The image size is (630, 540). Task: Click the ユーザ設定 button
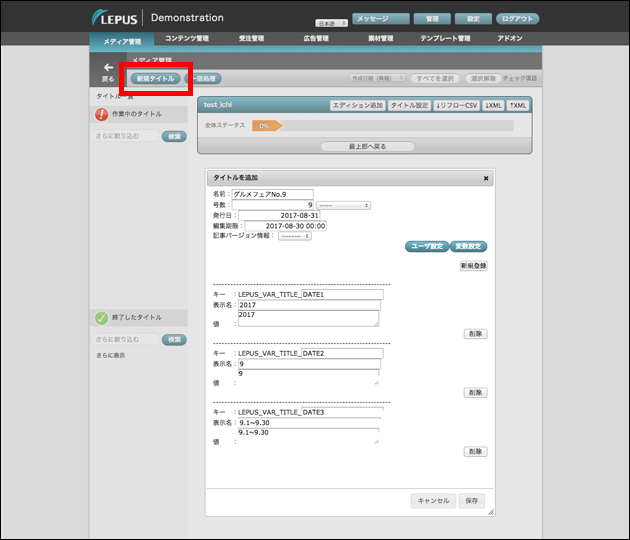point(427,246)
